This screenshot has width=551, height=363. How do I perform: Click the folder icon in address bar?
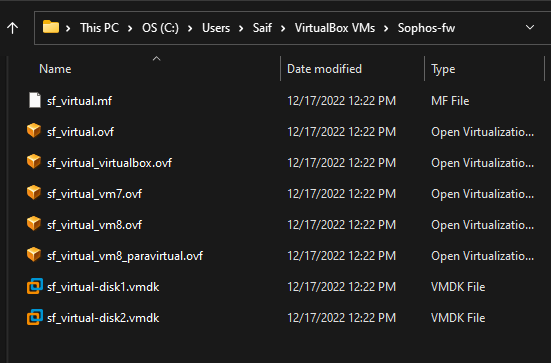click(x=51, y=27)
